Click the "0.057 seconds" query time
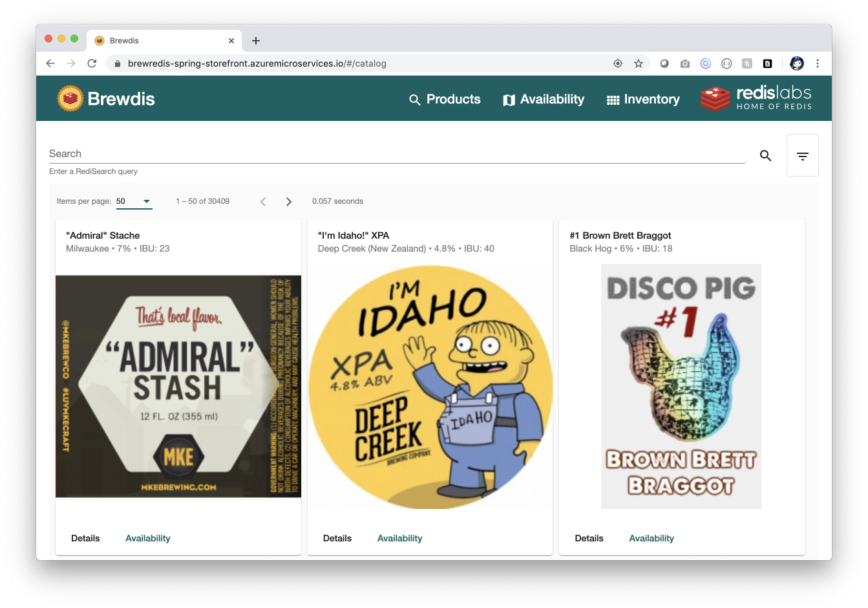868x608 pixels. click(x=337, y=201)
